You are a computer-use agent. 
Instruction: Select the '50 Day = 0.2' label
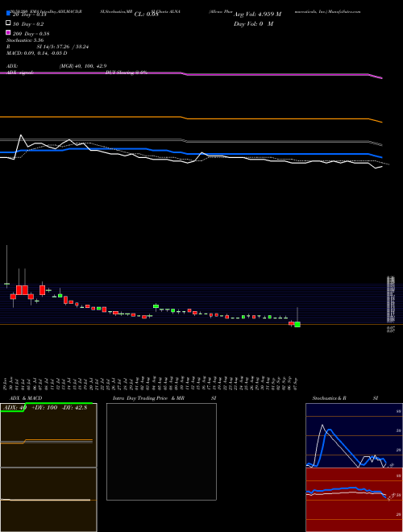click(x=28, y=24)
